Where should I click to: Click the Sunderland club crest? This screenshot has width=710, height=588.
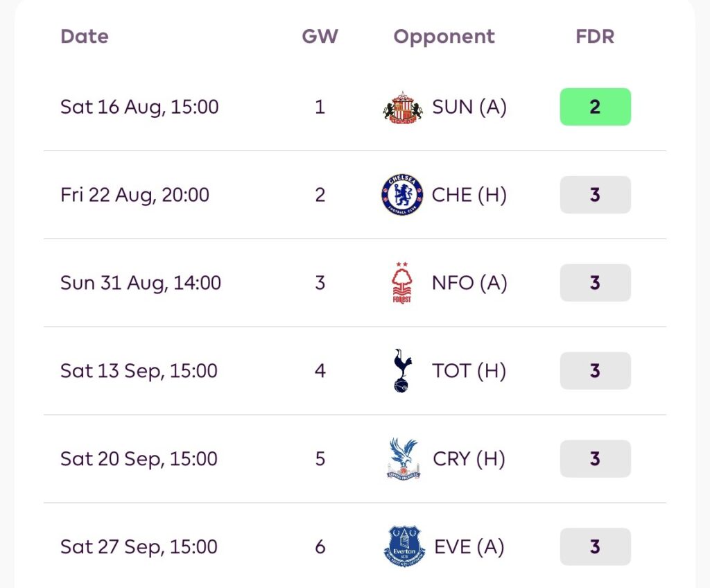403,107
